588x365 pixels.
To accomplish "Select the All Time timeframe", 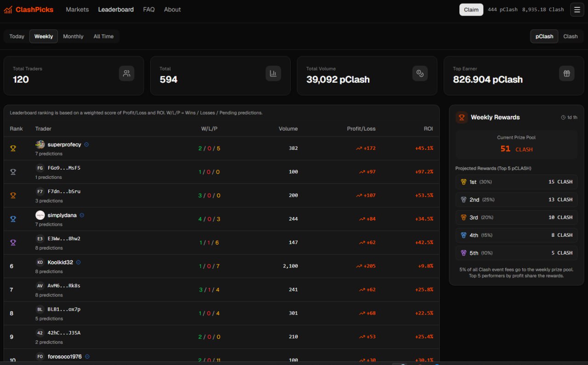I will 103,36.
